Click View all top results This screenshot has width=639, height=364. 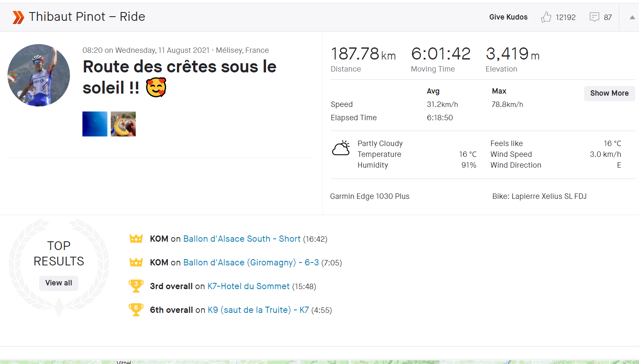[x=59, y=283]
